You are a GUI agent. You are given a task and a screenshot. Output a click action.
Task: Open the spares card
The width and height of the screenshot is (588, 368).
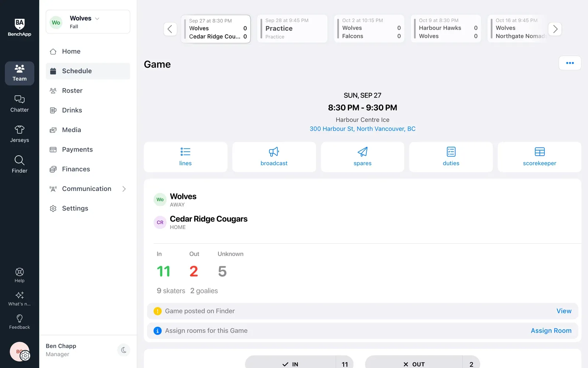pyautogui.click(x=362, y=157)
